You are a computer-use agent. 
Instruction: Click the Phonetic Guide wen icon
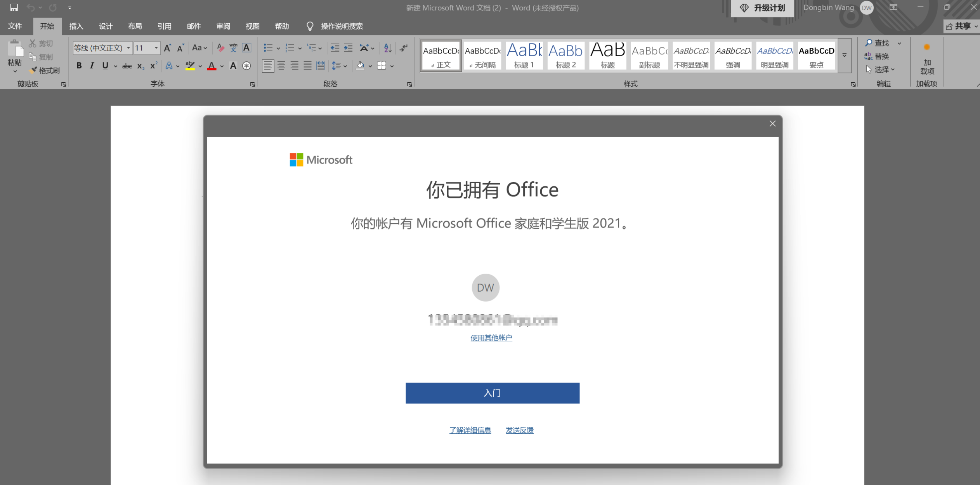233,48
